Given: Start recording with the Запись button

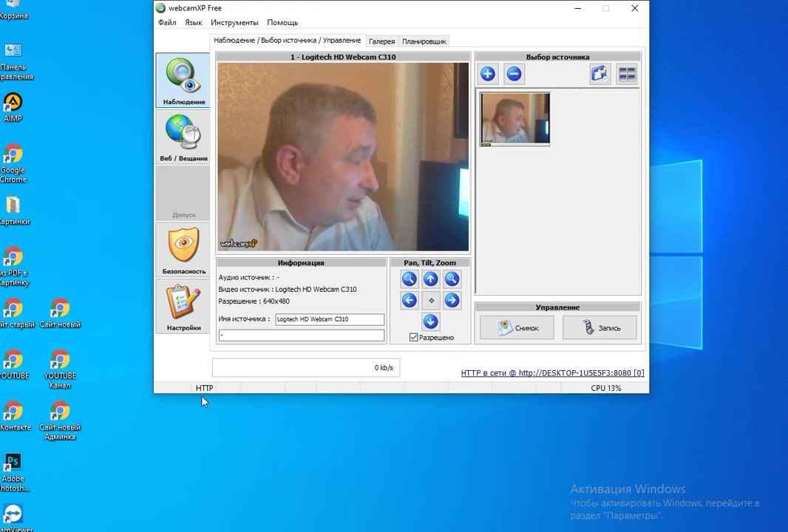Looking at the screenshot, I should 600,327.
